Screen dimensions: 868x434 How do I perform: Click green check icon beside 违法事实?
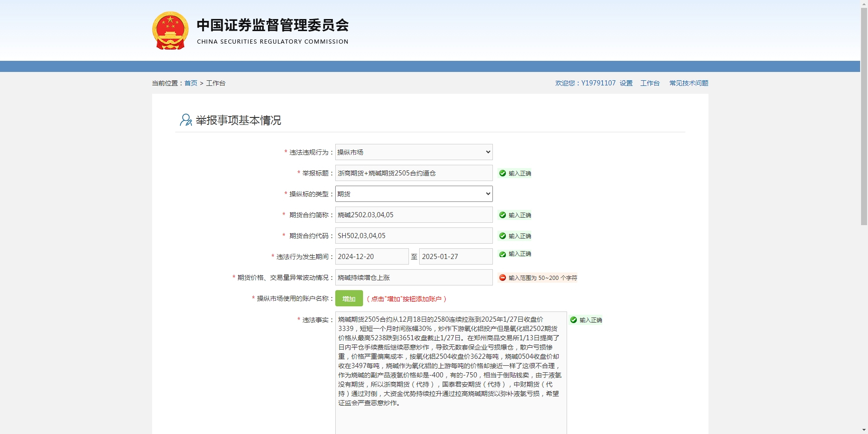[x=574, y=320]
